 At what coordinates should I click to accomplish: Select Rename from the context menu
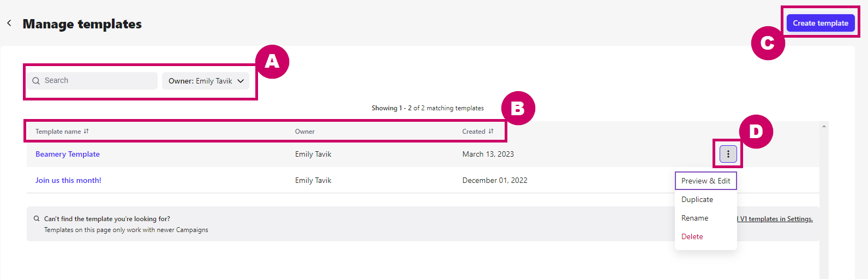695,218
